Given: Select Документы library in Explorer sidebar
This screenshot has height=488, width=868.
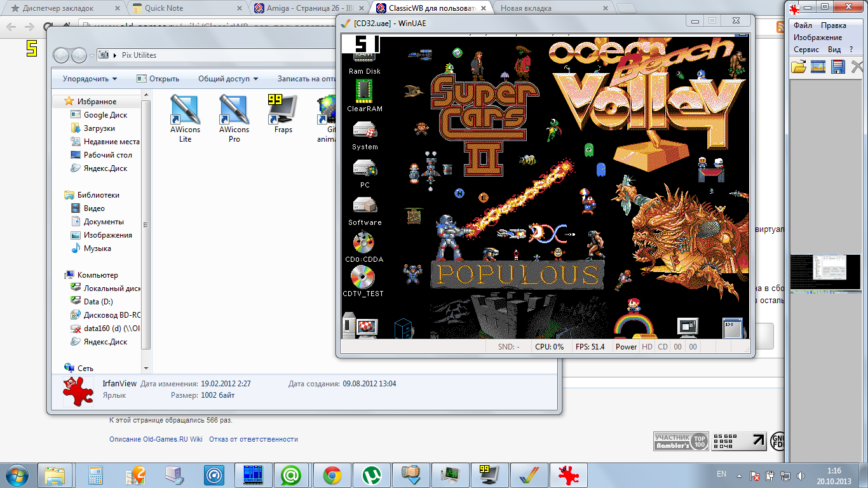Looking at the screenshot, I should pos(98,222).
